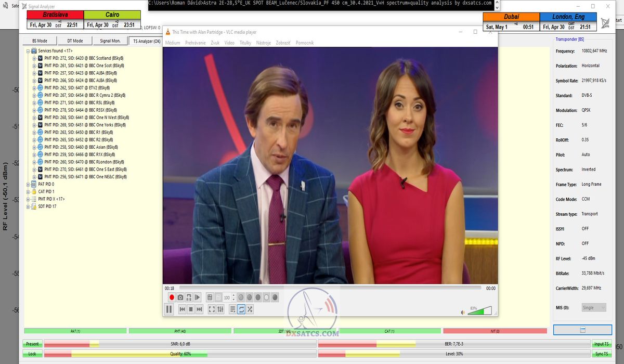The width and height of the screenshot is (624, 364).
Task: Take a snapshot with the camera icon
Action: click(180, 297)
